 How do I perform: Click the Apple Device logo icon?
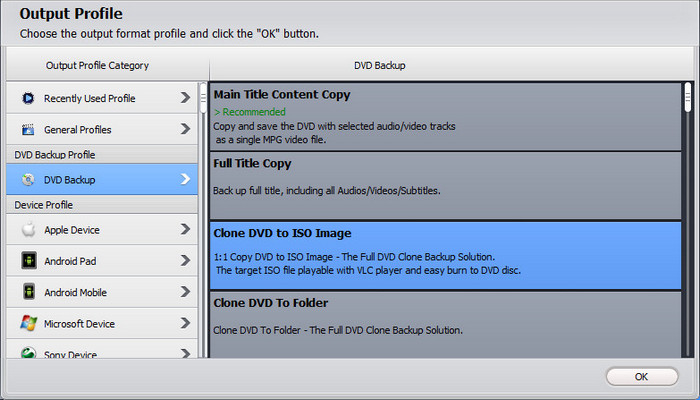point(28,229)
